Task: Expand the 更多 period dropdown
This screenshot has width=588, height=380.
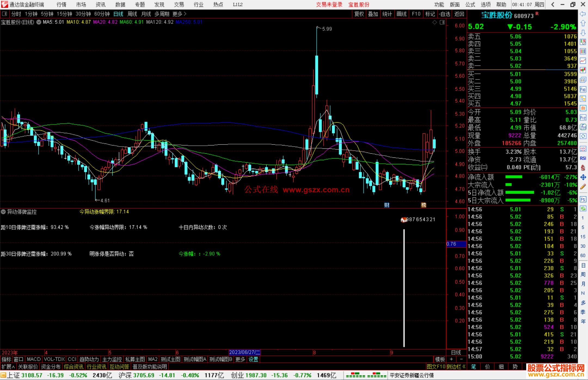Action: (179, 14)
